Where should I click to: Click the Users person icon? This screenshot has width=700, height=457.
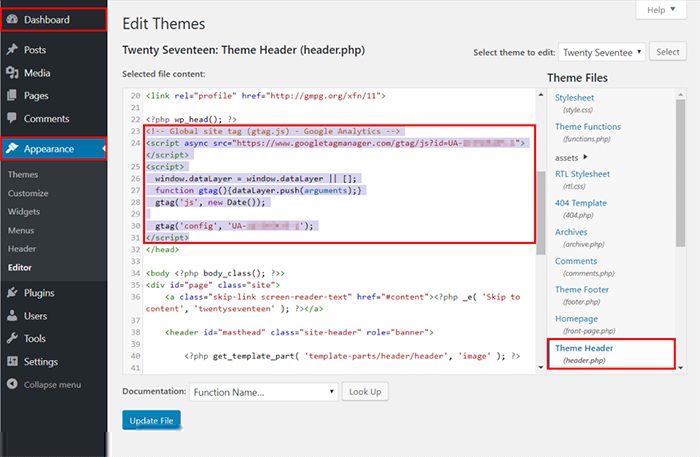click(x=12, y=316)
